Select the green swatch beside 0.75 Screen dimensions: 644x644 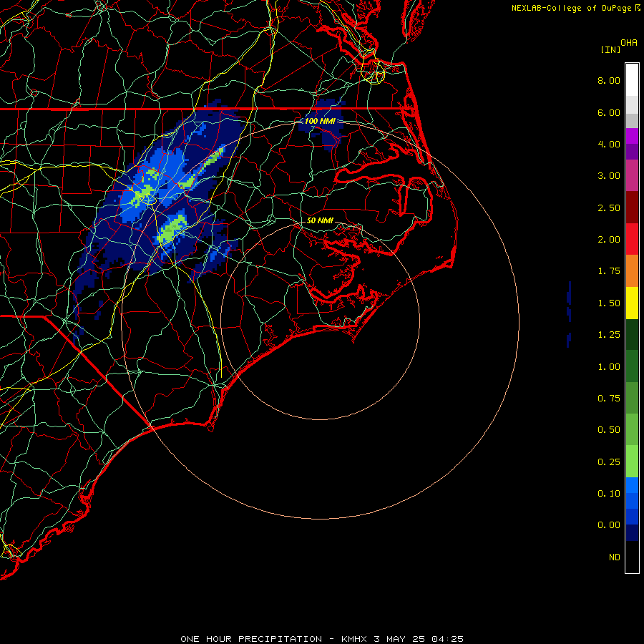point(632,398)
